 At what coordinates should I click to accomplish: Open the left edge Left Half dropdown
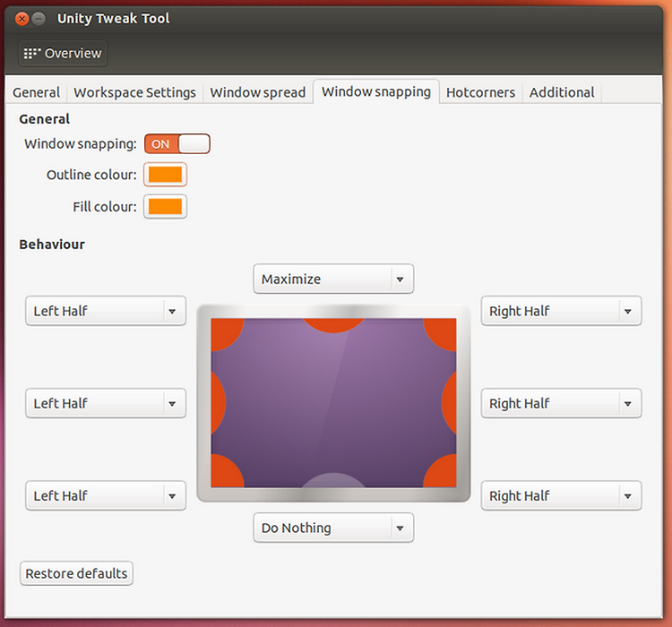pyautogui.click(x=106, y=403)
